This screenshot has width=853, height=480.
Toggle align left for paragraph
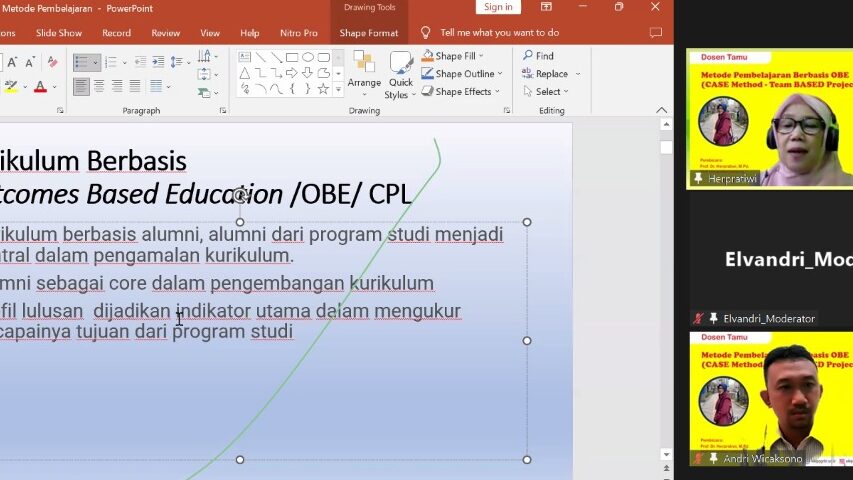point(81,87)
